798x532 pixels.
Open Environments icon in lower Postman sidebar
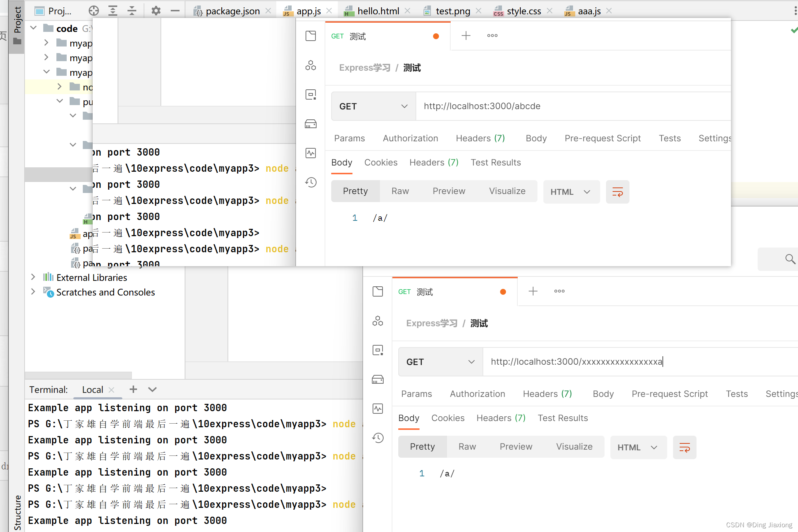click(378, 350)
